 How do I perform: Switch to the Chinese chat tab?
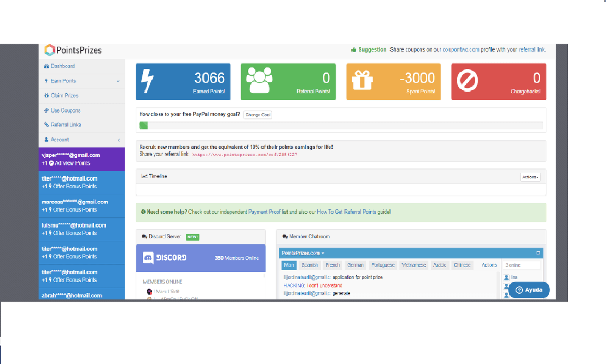tap(462, 265)
